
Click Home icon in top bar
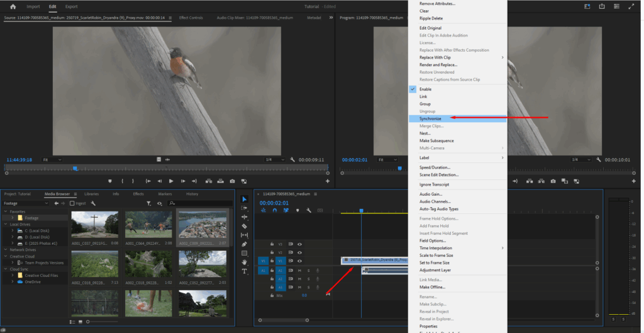point(13,6)
